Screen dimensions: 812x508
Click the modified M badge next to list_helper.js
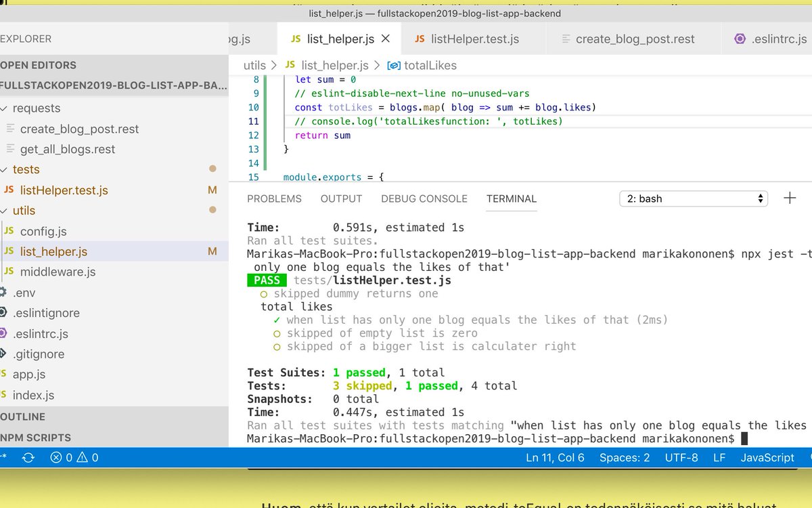coord(212,251)
